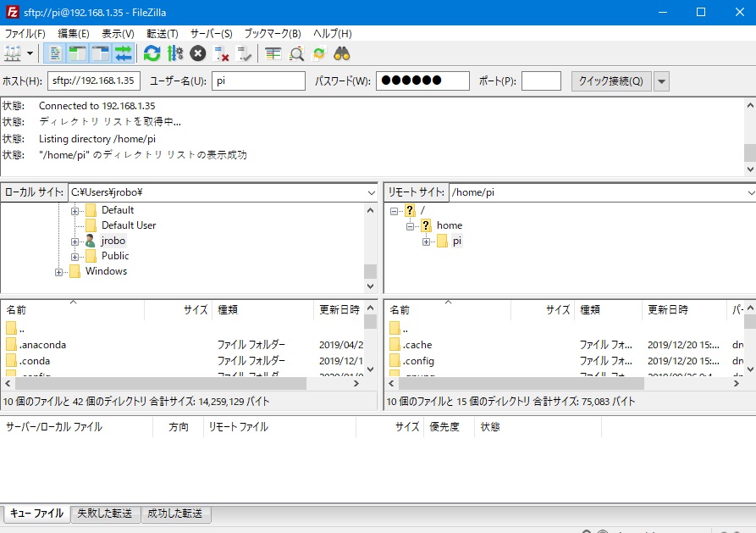Click the ユーザー名(U) input field
Viewport: 756px width, 533px height.
click(258, 81)
